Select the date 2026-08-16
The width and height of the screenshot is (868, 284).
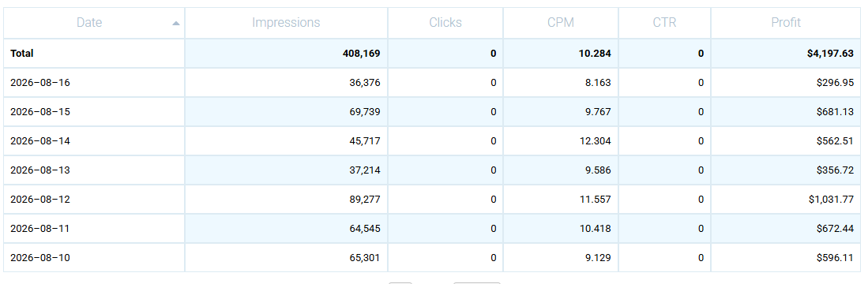pos(40,83)
